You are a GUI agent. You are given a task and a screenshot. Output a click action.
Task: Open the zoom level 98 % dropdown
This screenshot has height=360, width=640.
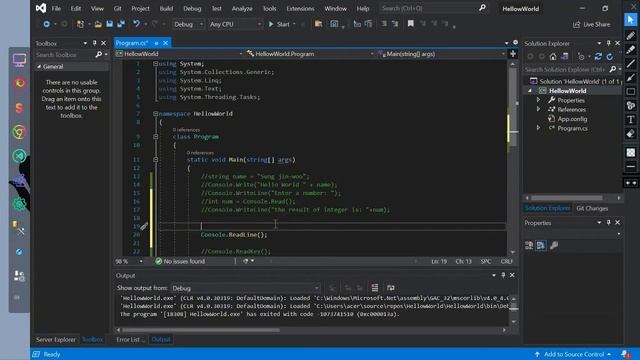pyautogui.click(x=141, y=261)
